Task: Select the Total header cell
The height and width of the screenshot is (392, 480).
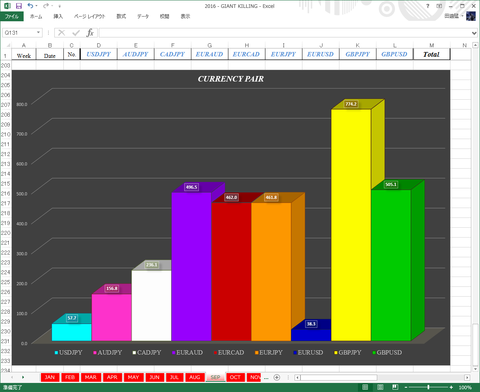Action: pyautogui.click(x=432, y=54)
